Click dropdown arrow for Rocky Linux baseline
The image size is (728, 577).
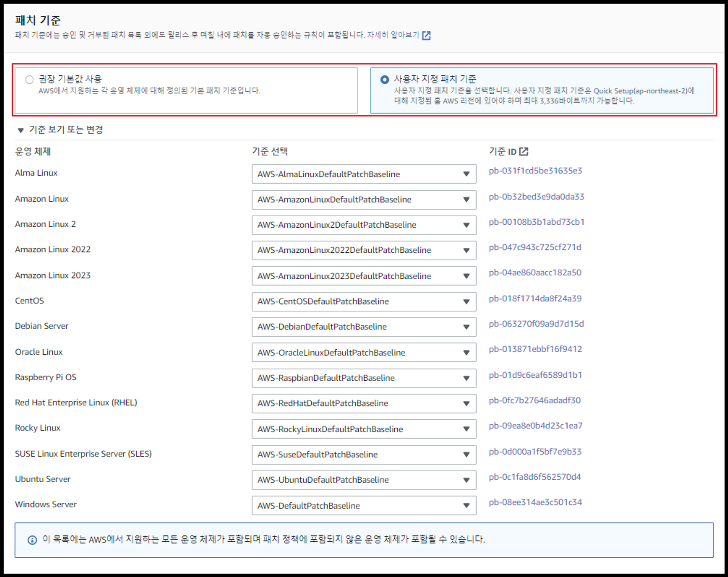click(466, 429)
